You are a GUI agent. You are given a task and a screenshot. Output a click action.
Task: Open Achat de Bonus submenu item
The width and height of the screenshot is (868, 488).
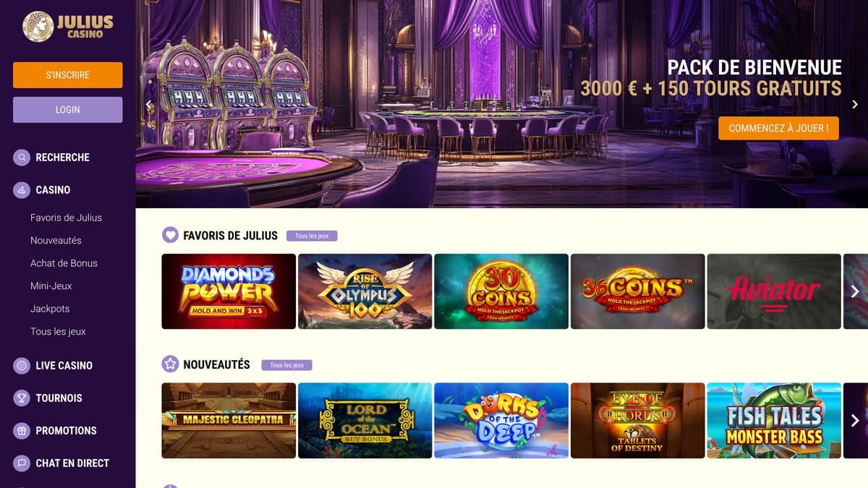(64, 263)
